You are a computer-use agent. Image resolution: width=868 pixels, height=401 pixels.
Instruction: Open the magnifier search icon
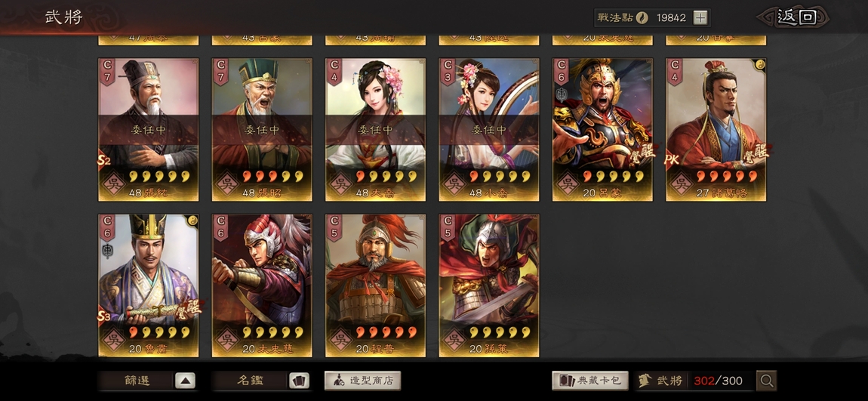click(x=767, y=381)
